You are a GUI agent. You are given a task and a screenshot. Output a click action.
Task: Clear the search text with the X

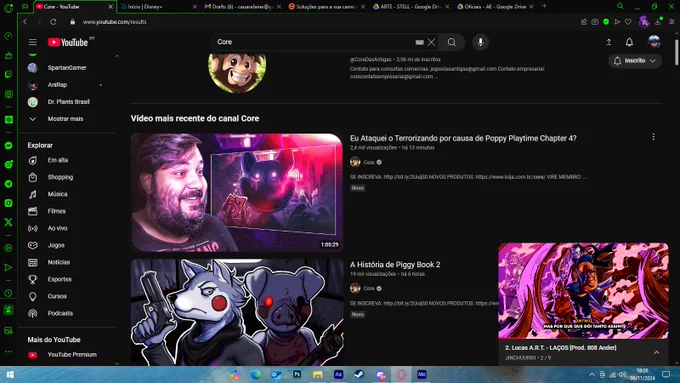click(x=431, y=42)
